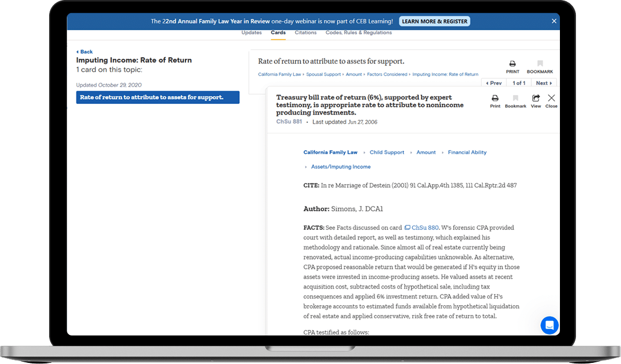Switch to the Citations tab
The height and width of the screenshot is (364, 621).
305,33
